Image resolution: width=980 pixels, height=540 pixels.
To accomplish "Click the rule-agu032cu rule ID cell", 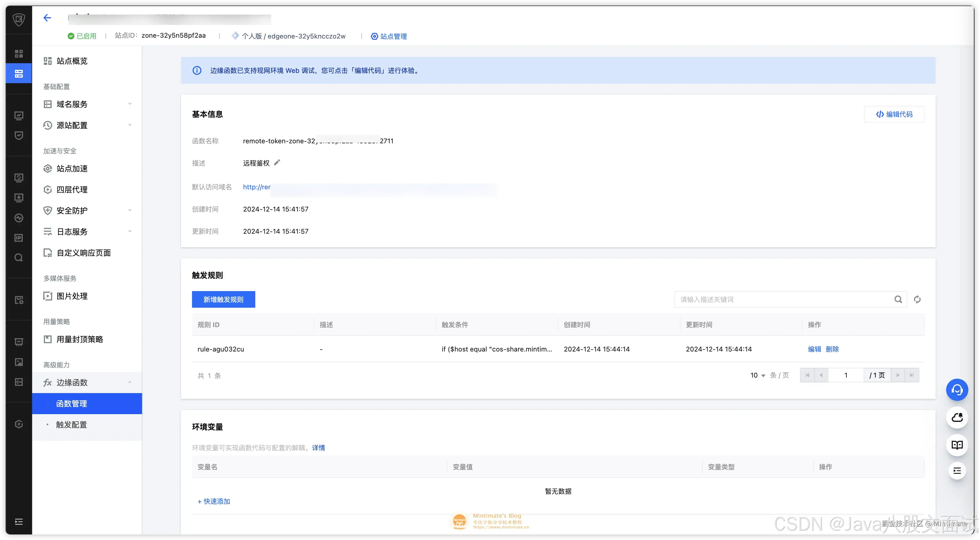I will click(221, 349).
